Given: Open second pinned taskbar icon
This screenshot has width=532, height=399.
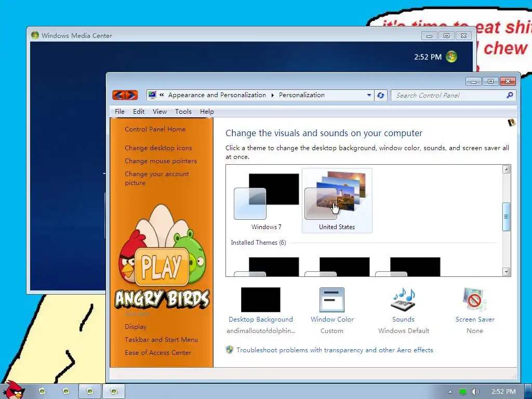Looking at the screenshot, I should [x=66, y=392].
